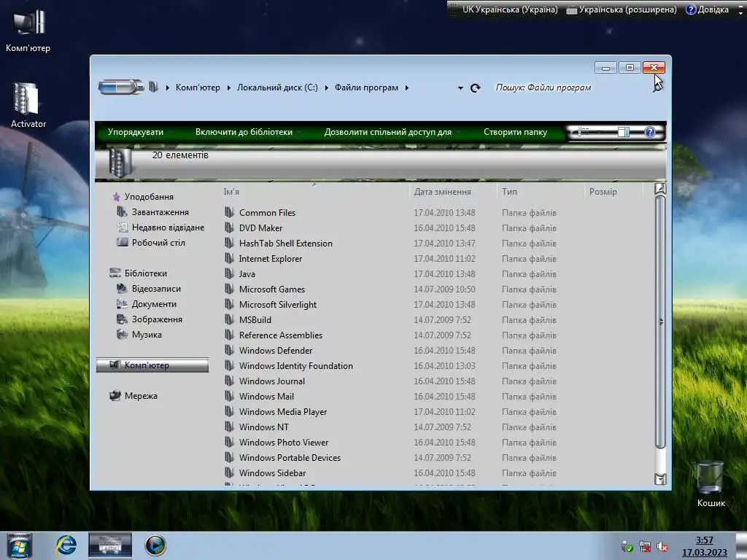
Task: Toggle the preview pane icon
Action: 623,132
